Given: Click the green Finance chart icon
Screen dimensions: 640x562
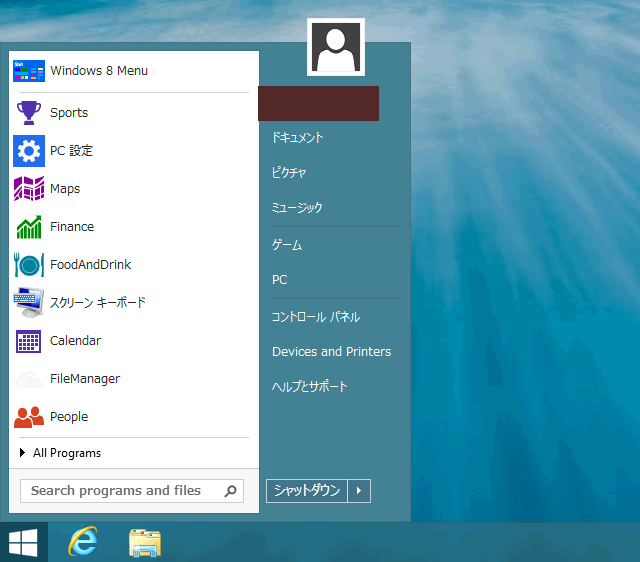Looking at the screenshot, I should (x=29, y=227).
